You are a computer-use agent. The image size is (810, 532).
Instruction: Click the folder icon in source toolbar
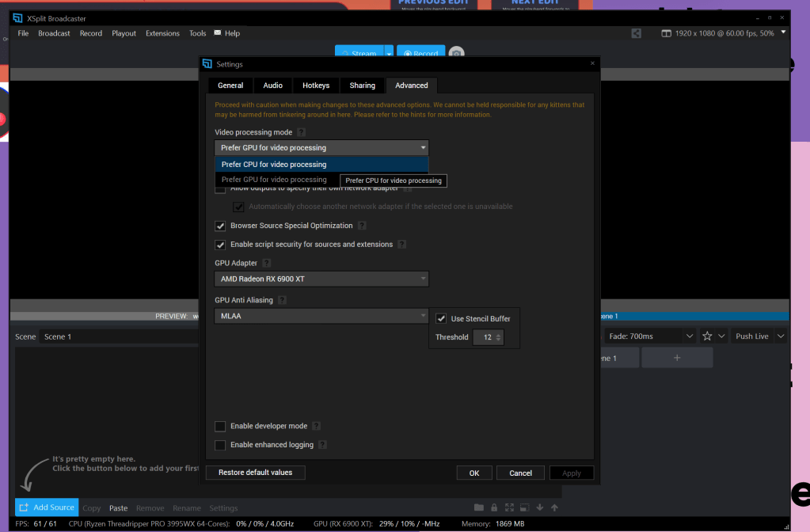coord(479,507)
